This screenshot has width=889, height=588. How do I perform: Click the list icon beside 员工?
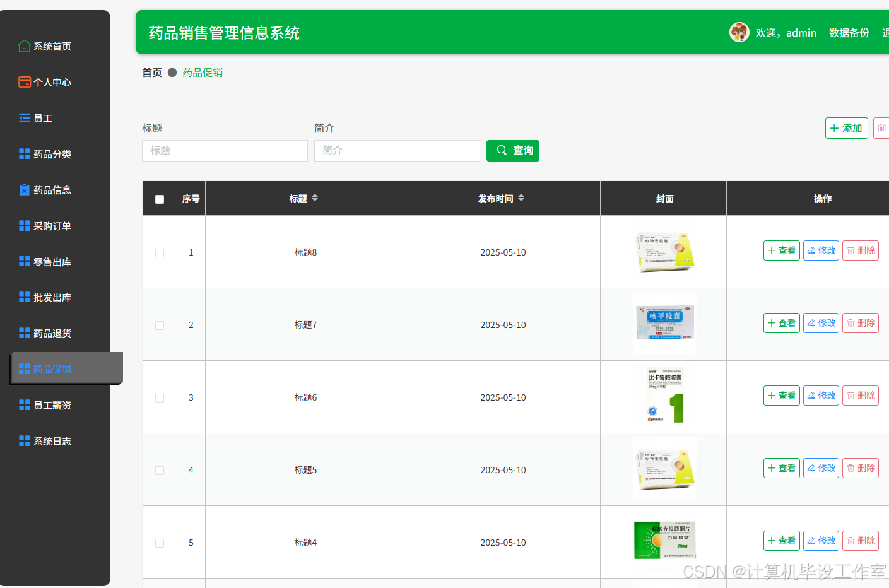point(25,118)
